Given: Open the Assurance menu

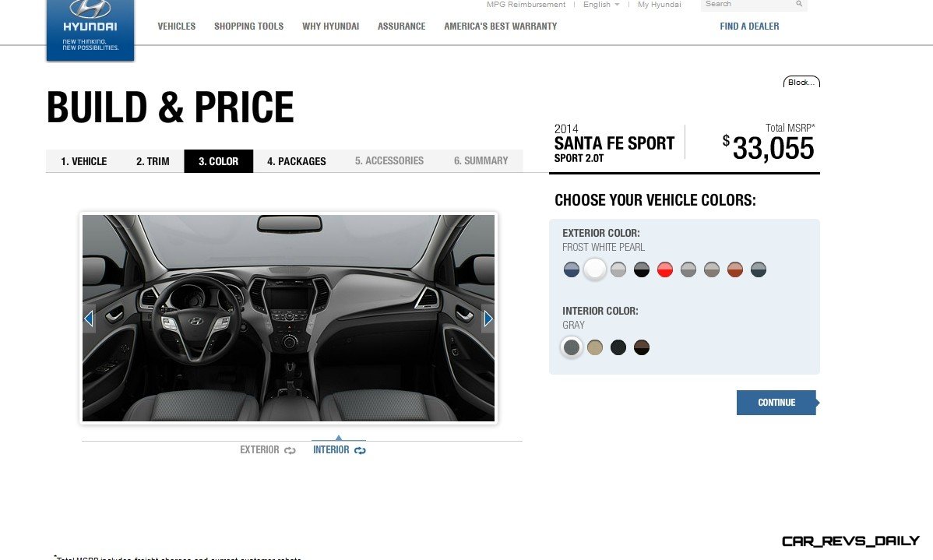Looking at the screenshot, I should click(402, 26).
